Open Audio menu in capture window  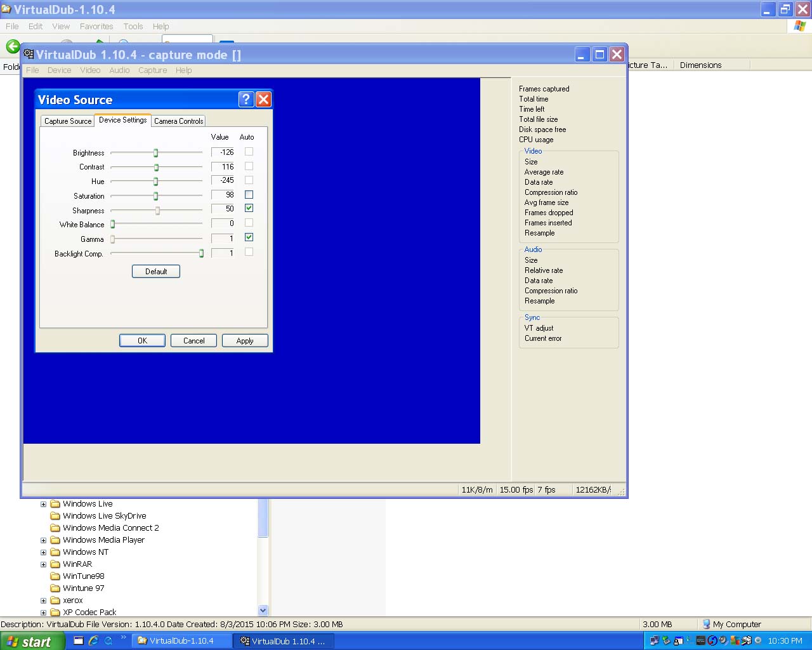coord(119,70)
